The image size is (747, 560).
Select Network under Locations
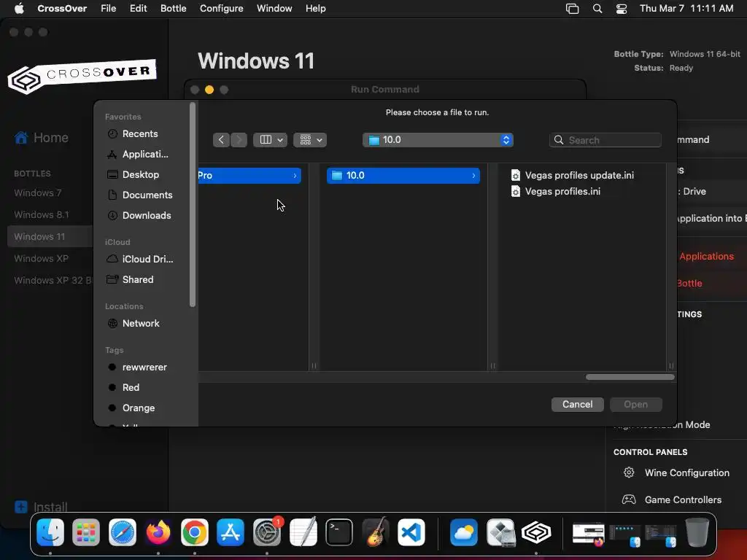tap(141, 323)
